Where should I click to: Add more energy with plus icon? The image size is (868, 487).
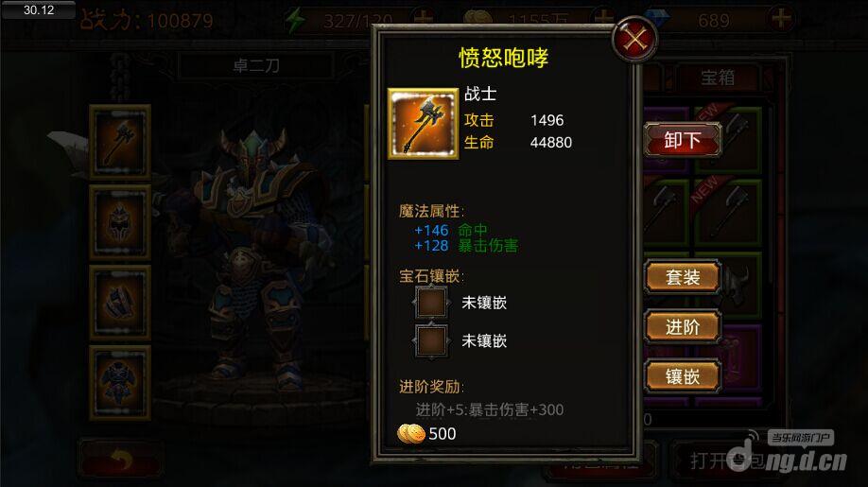[x=424, y=20]
